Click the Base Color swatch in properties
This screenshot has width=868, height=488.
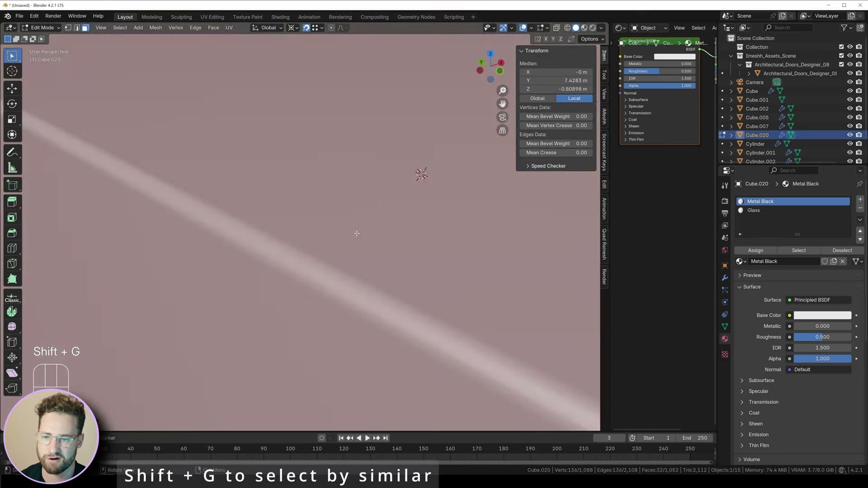coord(822,315)
